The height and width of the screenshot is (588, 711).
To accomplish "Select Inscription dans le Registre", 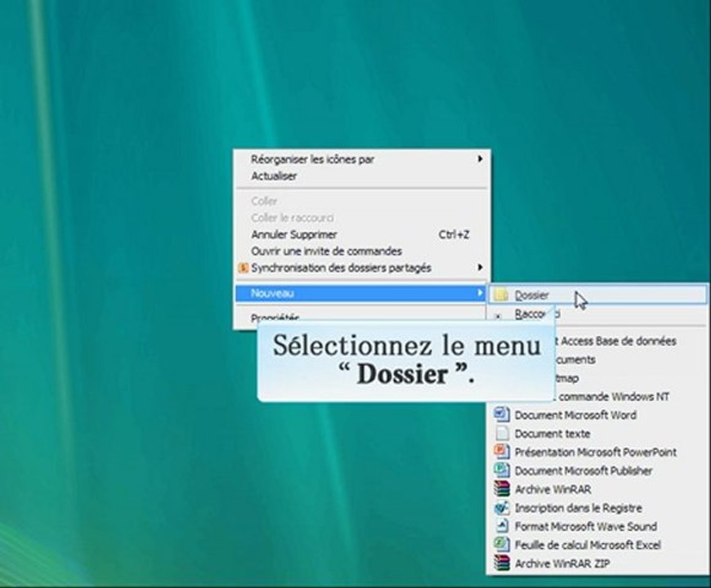I will pos(597,508).
